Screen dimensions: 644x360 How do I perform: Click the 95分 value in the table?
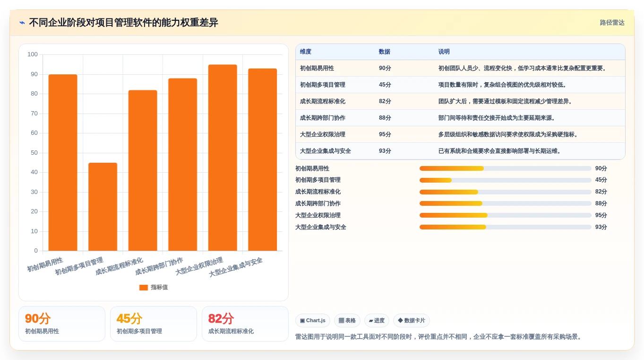385,134
